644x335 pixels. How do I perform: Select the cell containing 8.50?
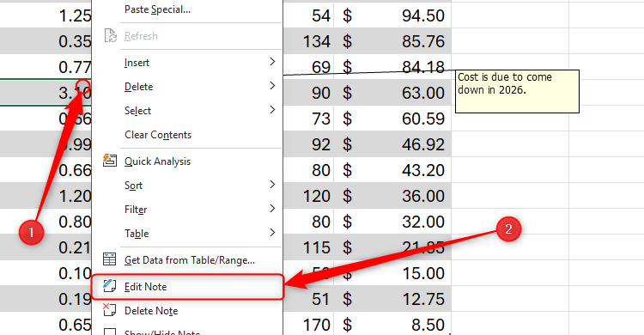point(392,325)
